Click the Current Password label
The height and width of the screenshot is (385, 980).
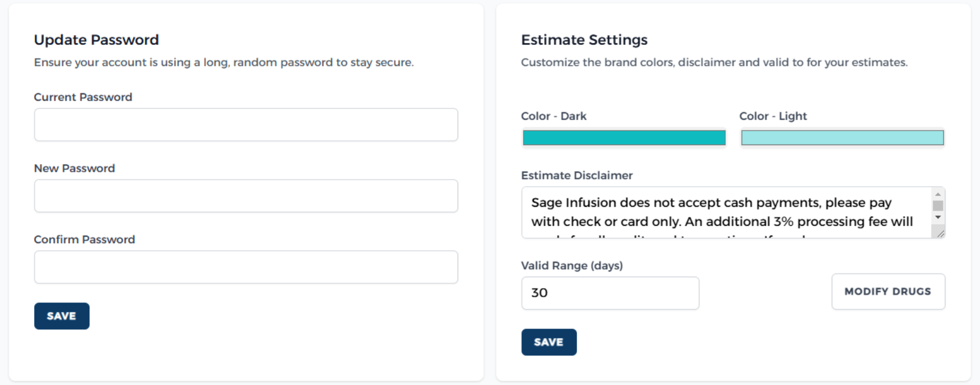click(x=83, y=97)
